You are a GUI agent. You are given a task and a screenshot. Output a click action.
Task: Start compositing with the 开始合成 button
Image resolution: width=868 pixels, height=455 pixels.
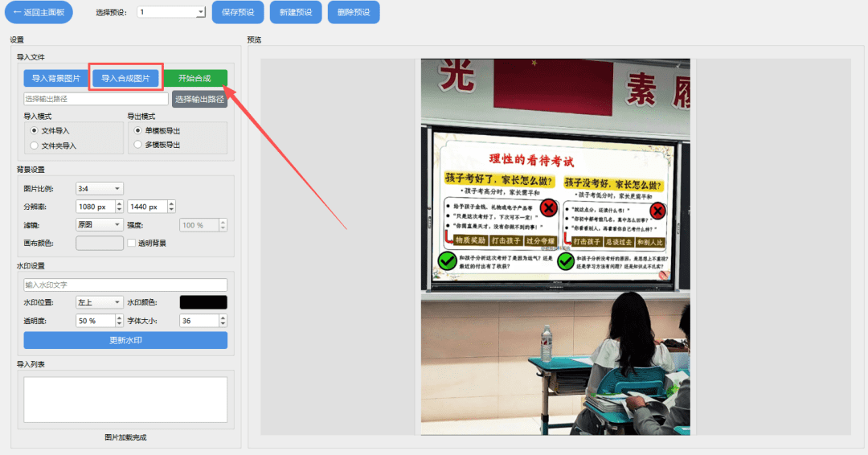pos(194,78)
